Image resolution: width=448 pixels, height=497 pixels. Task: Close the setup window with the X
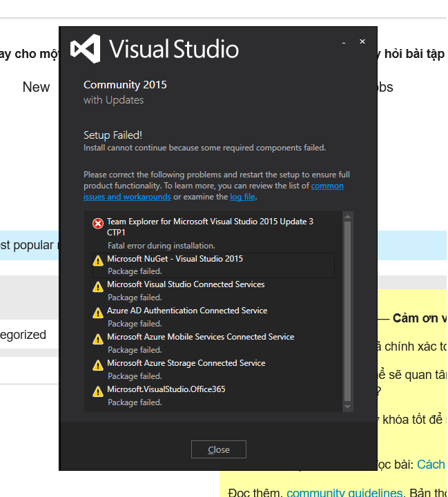(362, 41)
